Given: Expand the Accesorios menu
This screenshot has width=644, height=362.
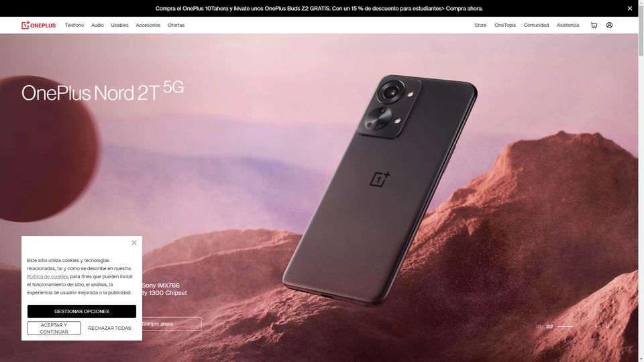Looking at the screenshot, I should coord(148,25).
